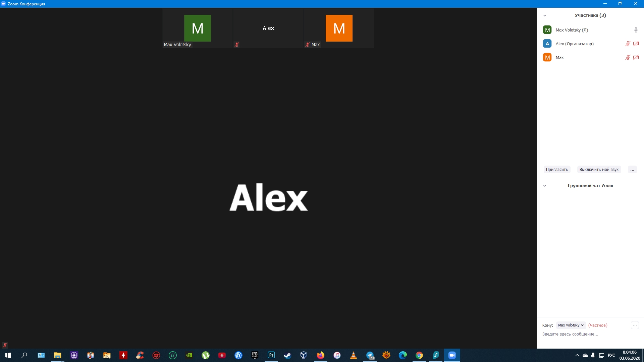Click Max's muted microphone icon in participants list

[x=628, y=57]
